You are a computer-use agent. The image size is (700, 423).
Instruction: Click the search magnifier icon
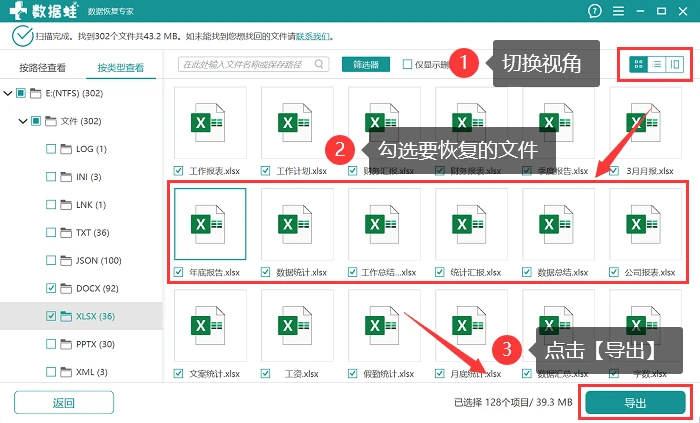pos(319,64)
